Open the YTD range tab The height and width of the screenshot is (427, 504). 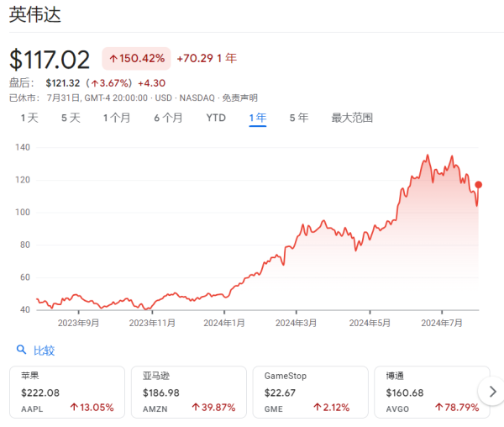pyautogui.click(x=216, y=118)
